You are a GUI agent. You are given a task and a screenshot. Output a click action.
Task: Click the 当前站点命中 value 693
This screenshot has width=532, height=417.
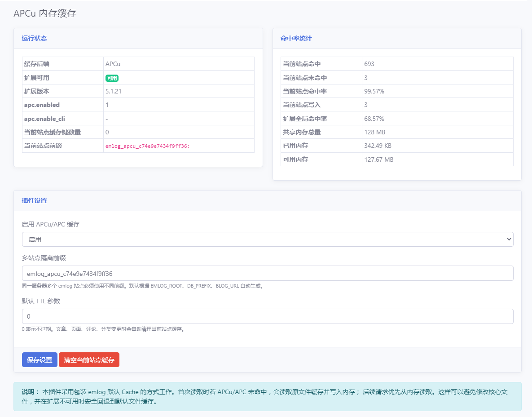click(x=369, y=64)
